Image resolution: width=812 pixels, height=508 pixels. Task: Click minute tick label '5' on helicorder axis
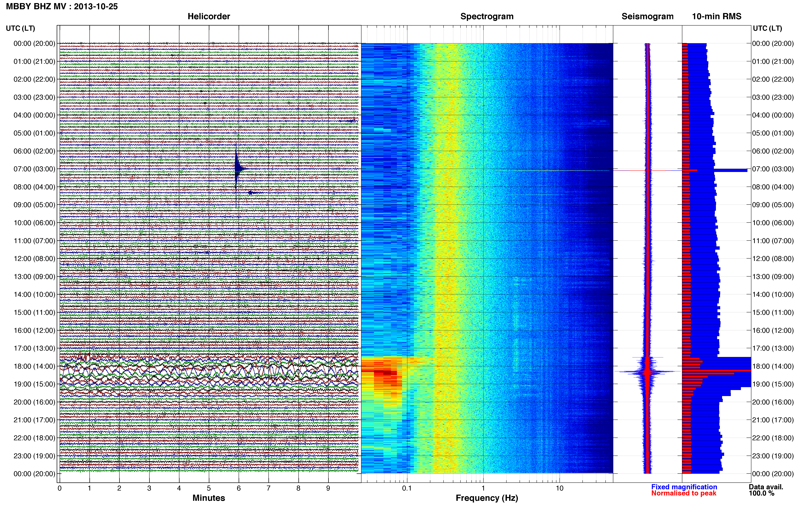pyautogui.click(x=209, y=488)
